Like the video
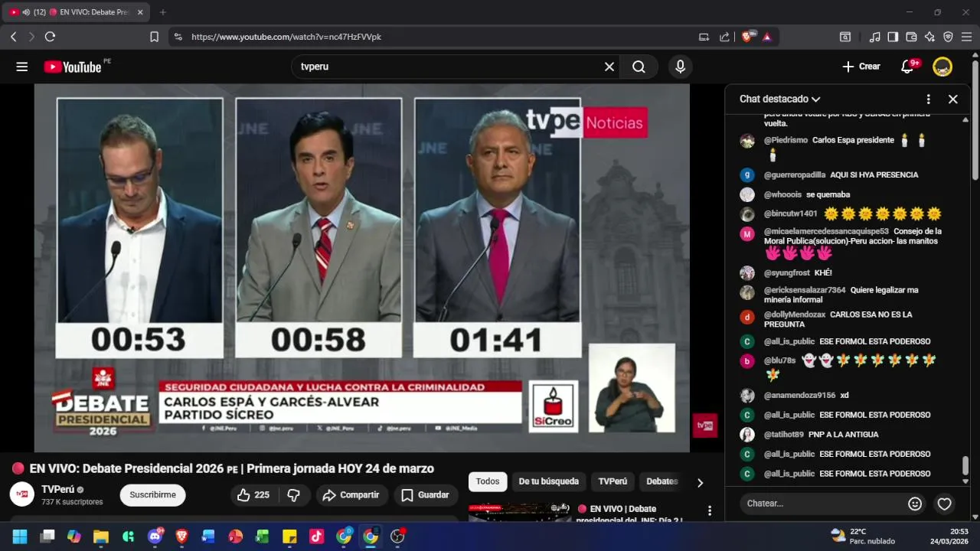The height and width of the screenshot is (551, 980). (253, 495)
